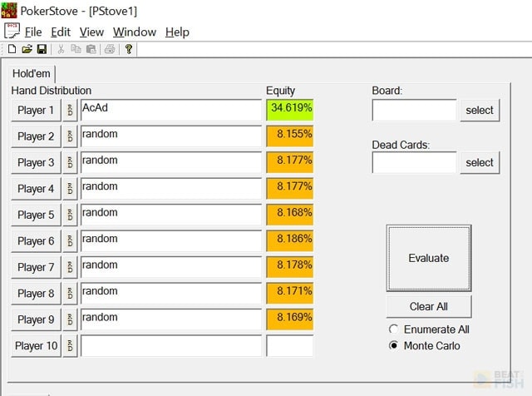
Task: Click the Board input field
Action: (x=414, y=110)
